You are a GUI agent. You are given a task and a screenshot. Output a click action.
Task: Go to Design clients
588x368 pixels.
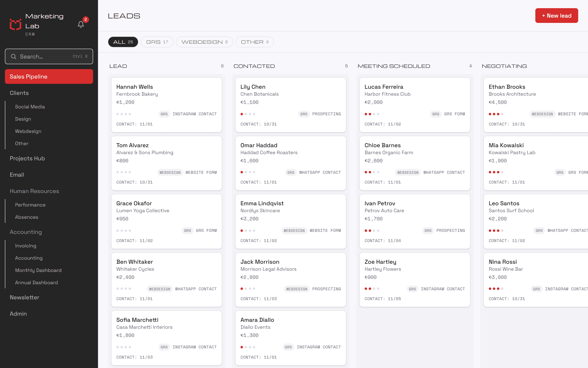(x=23, y=119)
